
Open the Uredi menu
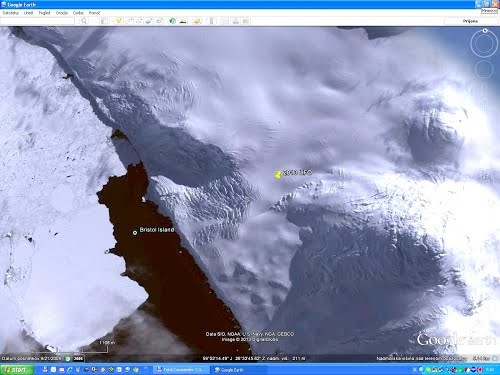(x=28, y=13)
